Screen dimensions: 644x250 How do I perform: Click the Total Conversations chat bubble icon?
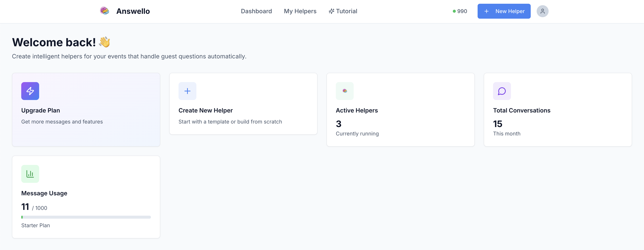tap(501, 91)
